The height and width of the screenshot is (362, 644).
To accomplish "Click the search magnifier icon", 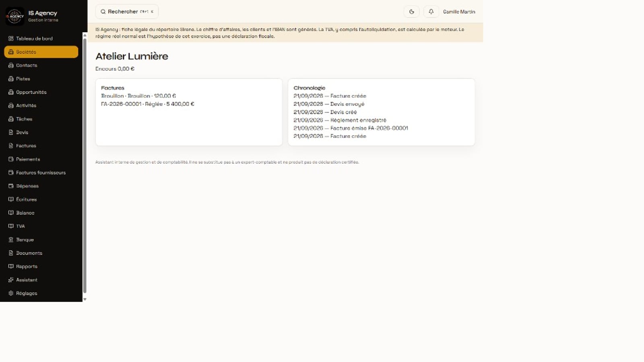I will 103,12.
